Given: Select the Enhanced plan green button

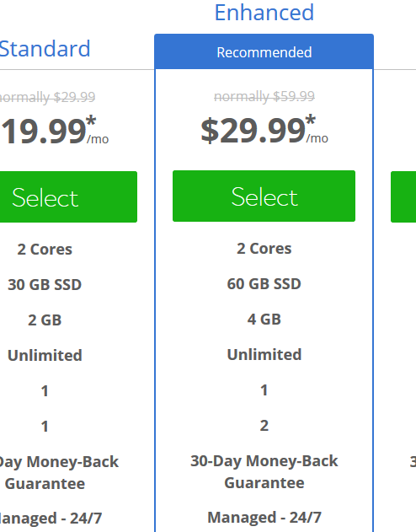Looking at the screenshot, I should 264,196.
